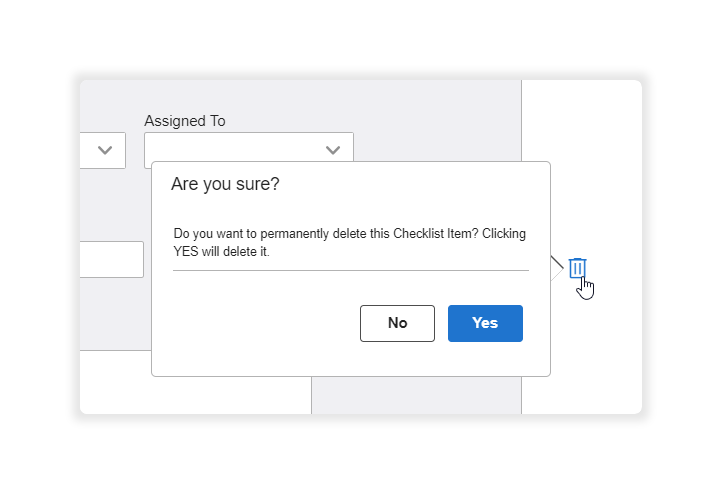Click the popover's pointer arrow beside trash
722x494 pixels.
tap(556, 268)
